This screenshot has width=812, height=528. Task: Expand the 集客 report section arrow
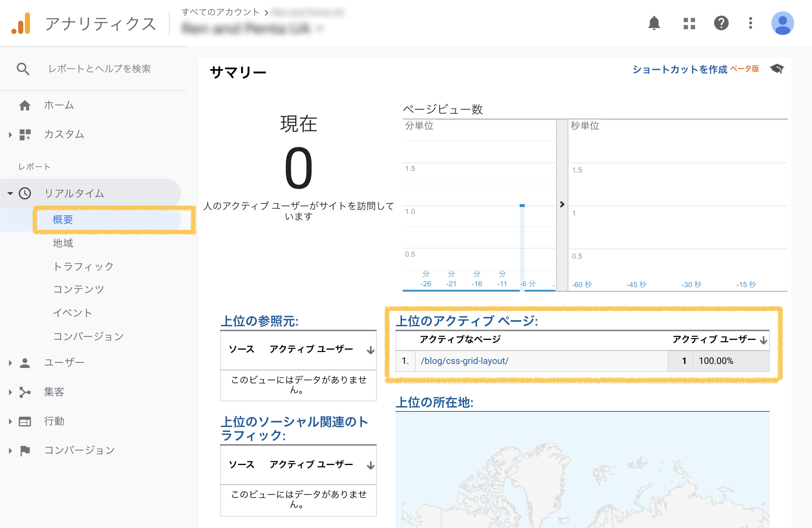click(10, 392)
